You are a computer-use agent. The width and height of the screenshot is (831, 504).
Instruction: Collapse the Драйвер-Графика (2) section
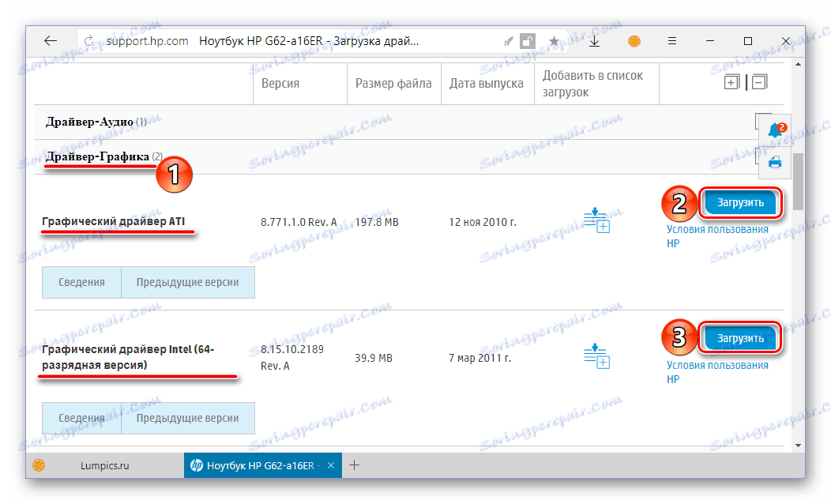[99, 156]
